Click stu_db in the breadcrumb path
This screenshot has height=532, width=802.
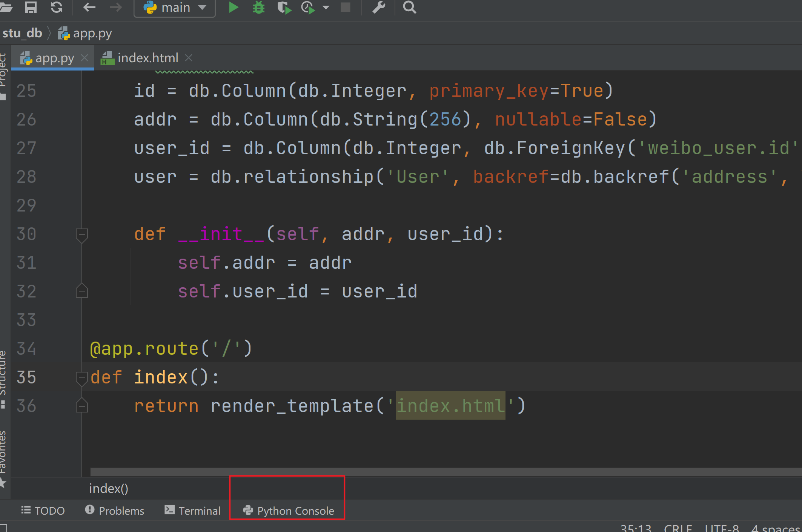coord(22,33)
